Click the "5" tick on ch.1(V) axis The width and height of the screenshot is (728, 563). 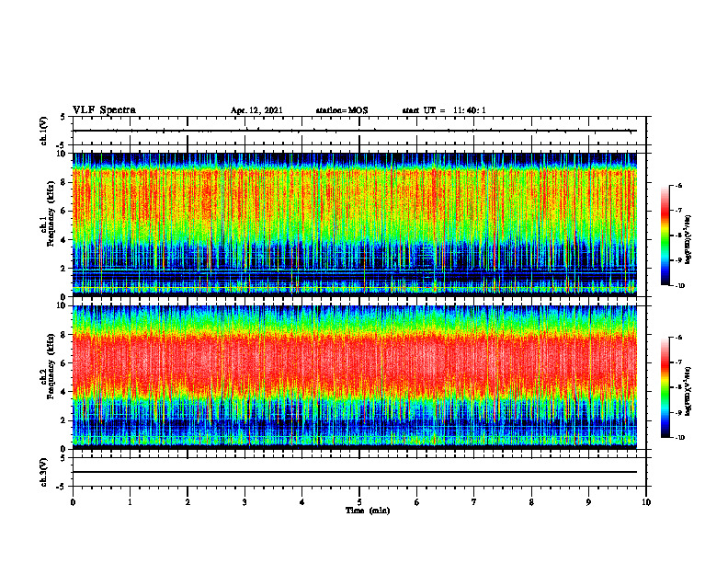(x=64, y=117)
